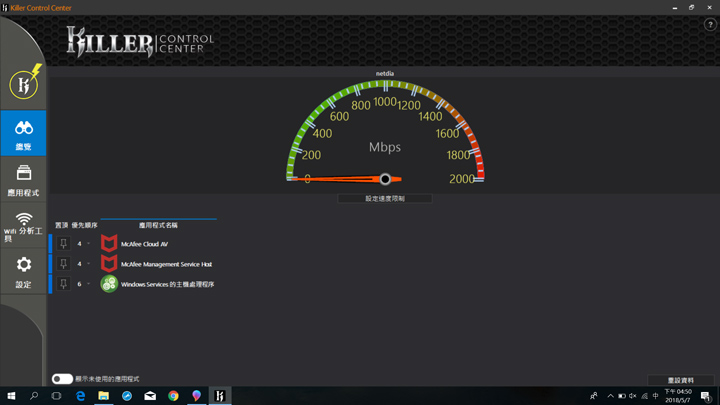The height and width of the screenshot is (405, 720).
Task: Click the McAfee Management Service Host shield icon
Action: coord(109,264)
